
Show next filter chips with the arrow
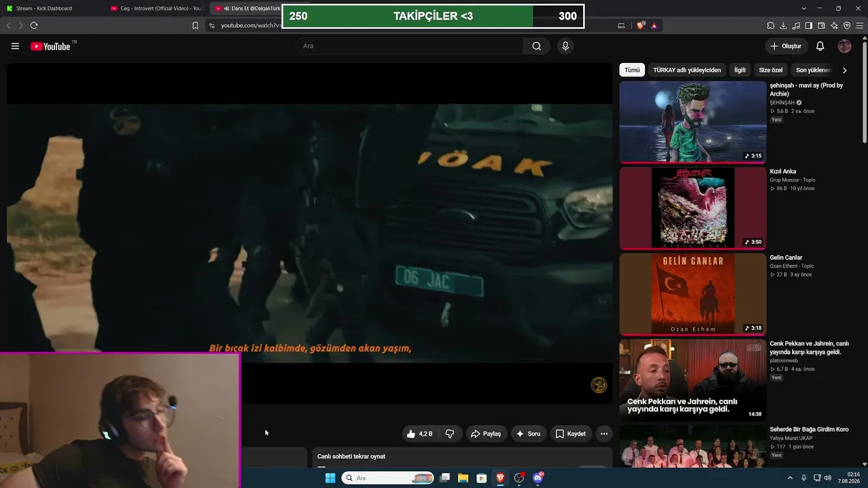click(844, 70)
